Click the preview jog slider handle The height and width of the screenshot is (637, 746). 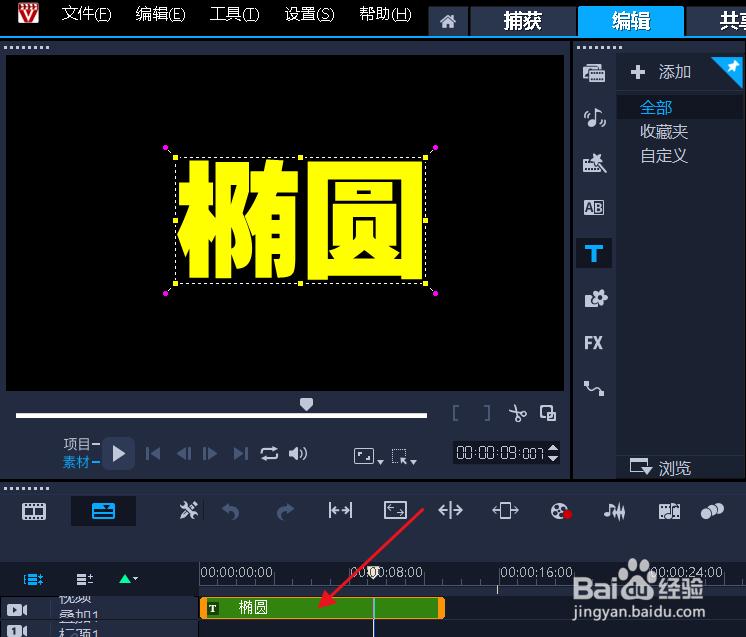(306, 404)
